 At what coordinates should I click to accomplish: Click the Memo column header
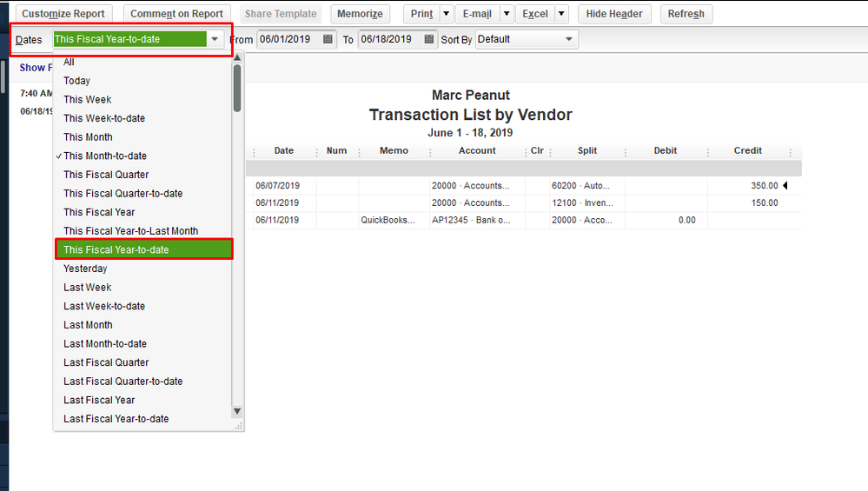[x=394, y=150]
